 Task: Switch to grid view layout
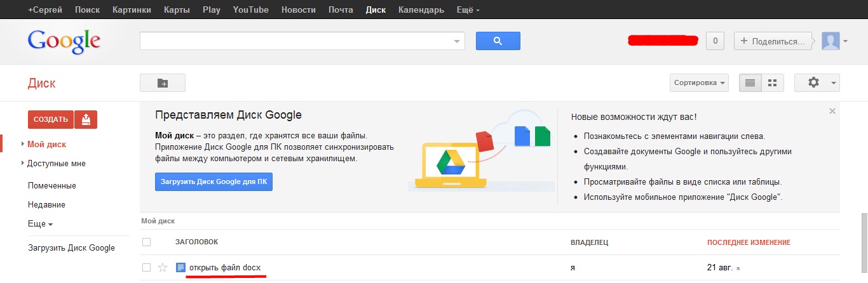pos(773,83)
